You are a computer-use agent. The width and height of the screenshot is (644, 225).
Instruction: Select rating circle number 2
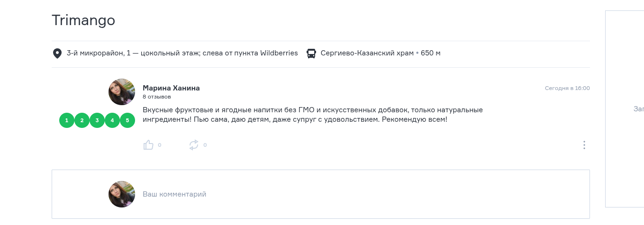pos(82,120)
